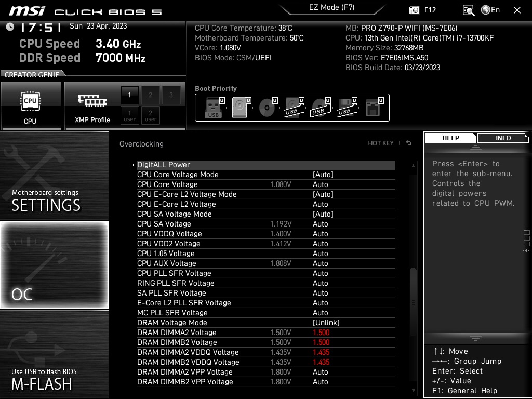
Task: Click the settings list scrollbar thumb
Action: tap(413, 302)
